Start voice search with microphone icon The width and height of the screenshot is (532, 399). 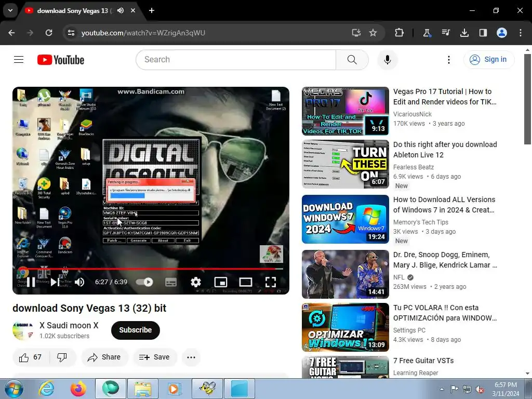point(387,60)
